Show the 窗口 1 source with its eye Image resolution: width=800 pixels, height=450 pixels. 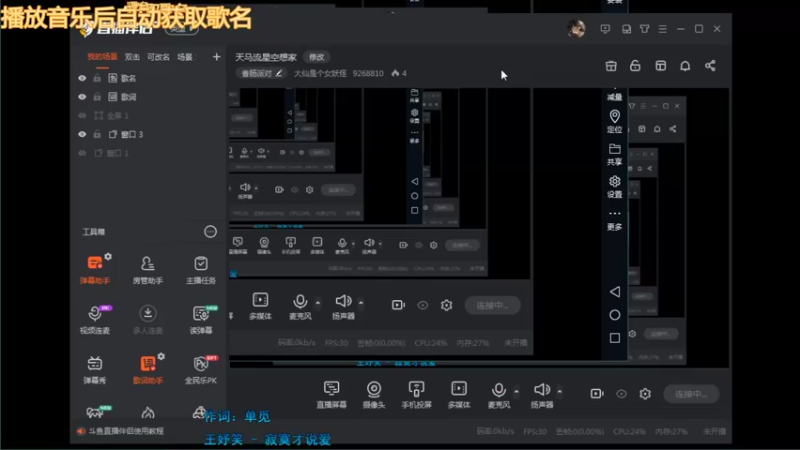click(x=82, y=153)
